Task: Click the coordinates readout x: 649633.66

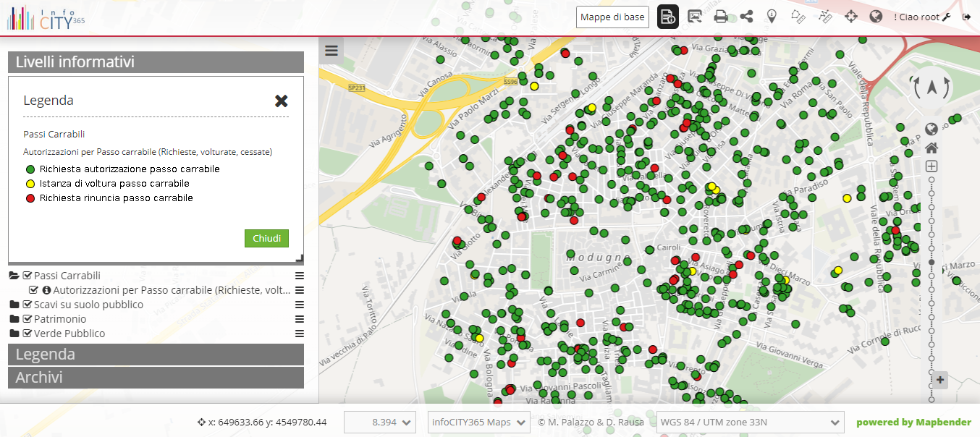Action: coord(261,422)
